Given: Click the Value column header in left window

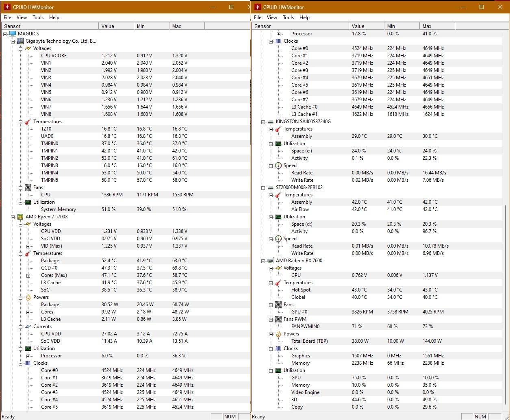Looking at the screenshot, I should point(116,26).
